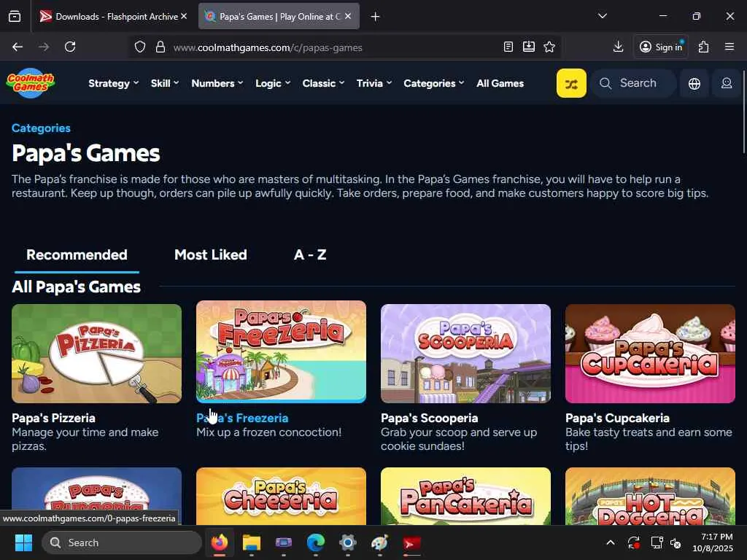This screenshot has width=747, height=560.
Task: Open the clock showing 7:17 PM
Action: [x=713, y=542]
